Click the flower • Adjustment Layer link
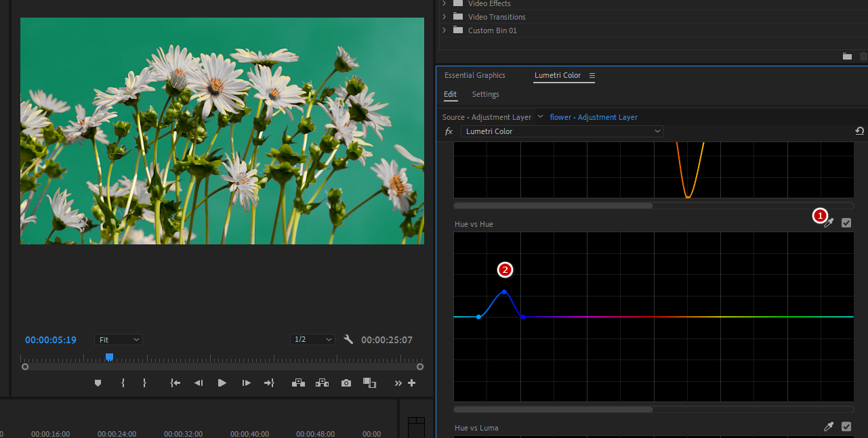 594,117
